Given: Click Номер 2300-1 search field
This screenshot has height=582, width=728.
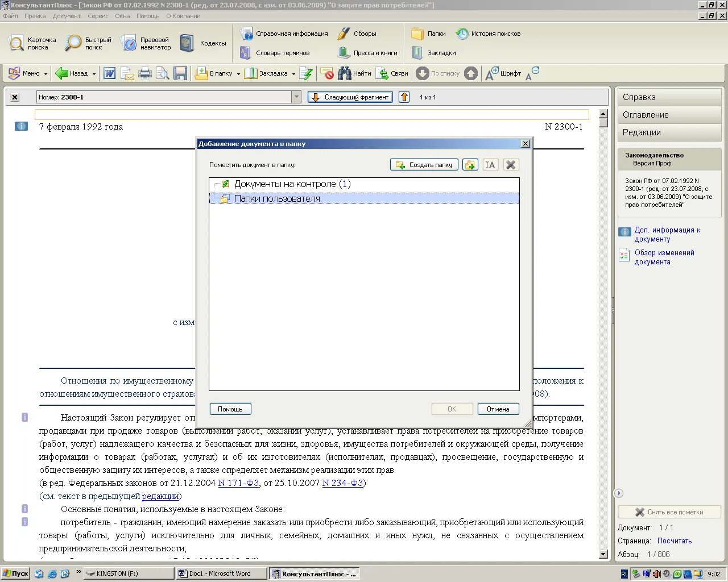Looking at the screenshot, I should (x=164, y=97).
